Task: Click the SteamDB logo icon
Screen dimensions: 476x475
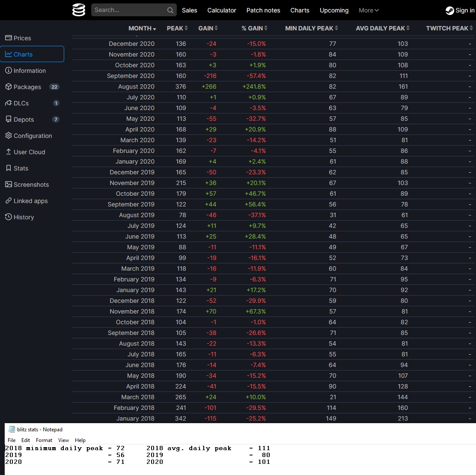Action: click(79, 10)
